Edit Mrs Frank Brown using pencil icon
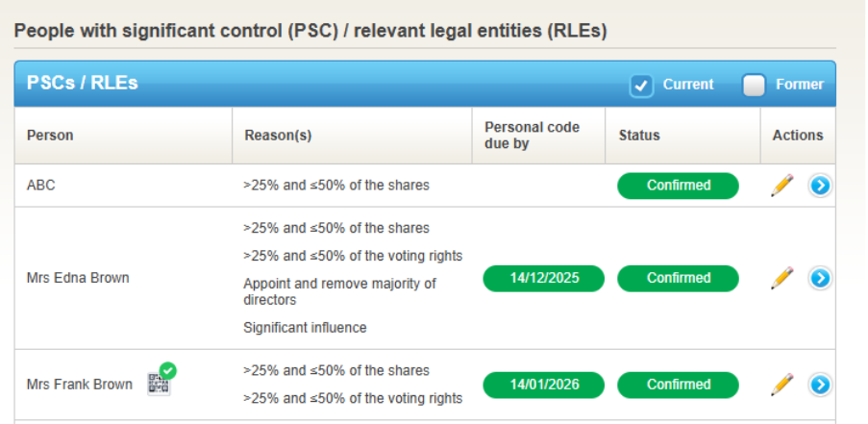The height and width of the screenshot is (424, 868). coord(782,385)
